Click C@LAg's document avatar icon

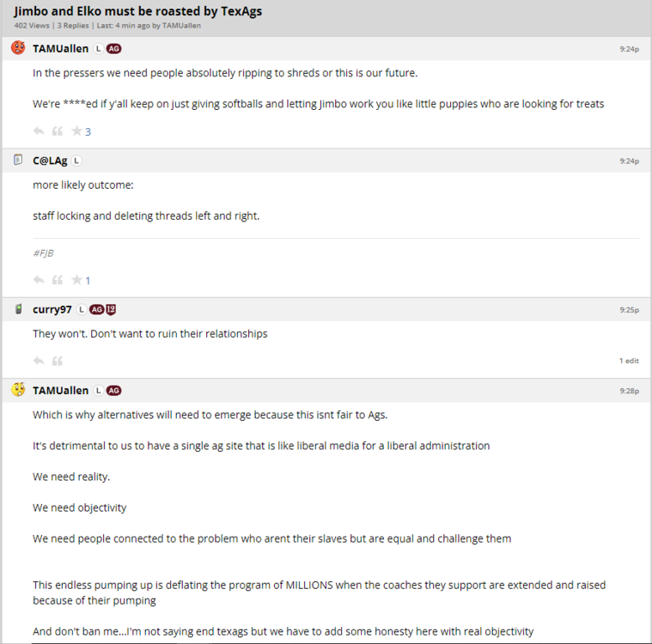[x=18, y=161]
